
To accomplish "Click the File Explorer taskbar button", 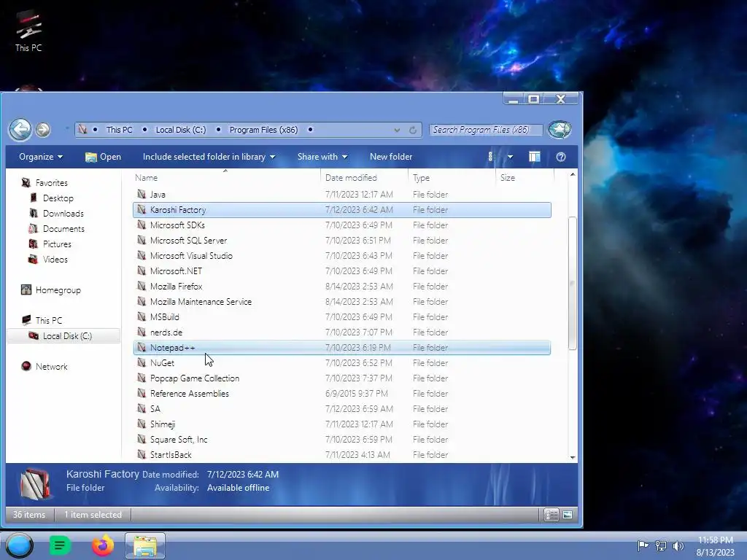I will [145, 545].
